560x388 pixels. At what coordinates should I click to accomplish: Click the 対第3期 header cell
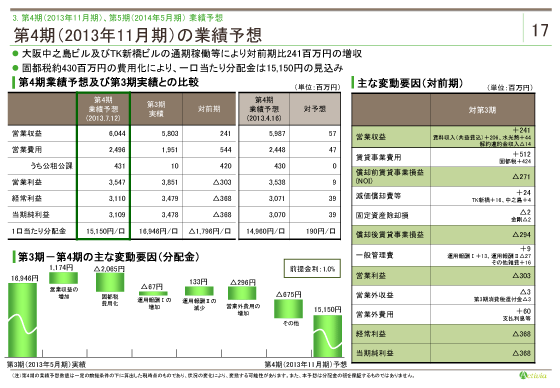pyautogui.click(x=482, y=110)
